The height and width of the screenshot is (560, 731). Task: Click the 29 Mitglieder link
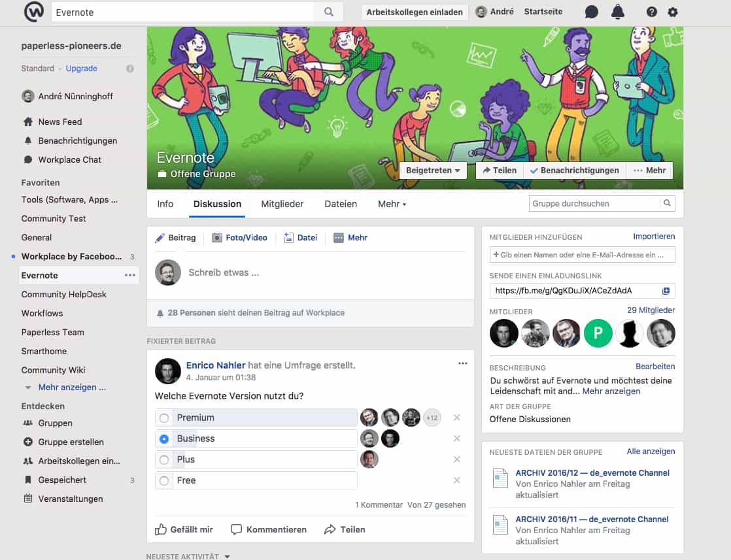click(651, 310)
